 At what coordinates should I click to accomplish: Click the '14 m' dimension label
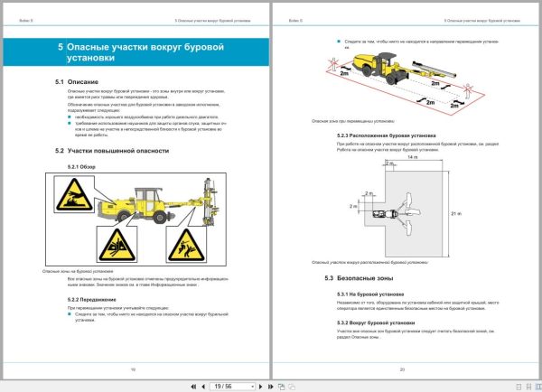click(413, 157)
